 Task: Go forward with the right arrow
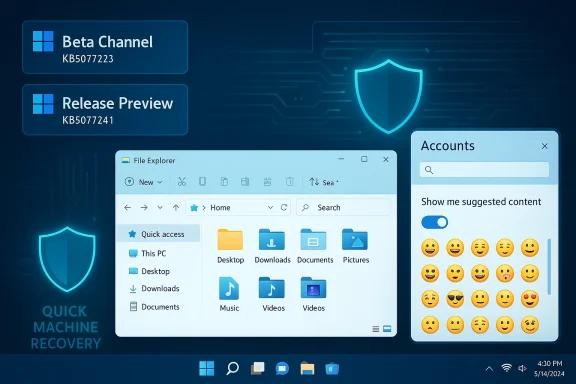tap(144, 208)
